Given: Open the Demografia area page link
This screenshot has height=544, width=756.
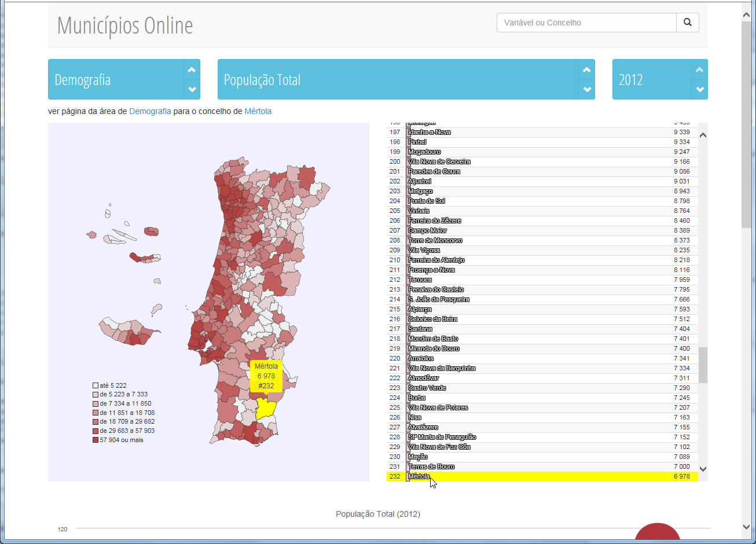Looking at the screenshot, I should [150, 111].
